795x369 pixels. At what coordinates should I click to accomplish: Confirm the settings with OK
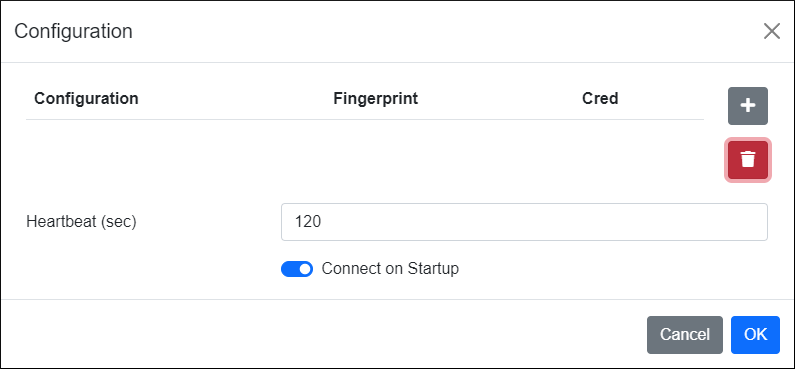pos(755,335)
